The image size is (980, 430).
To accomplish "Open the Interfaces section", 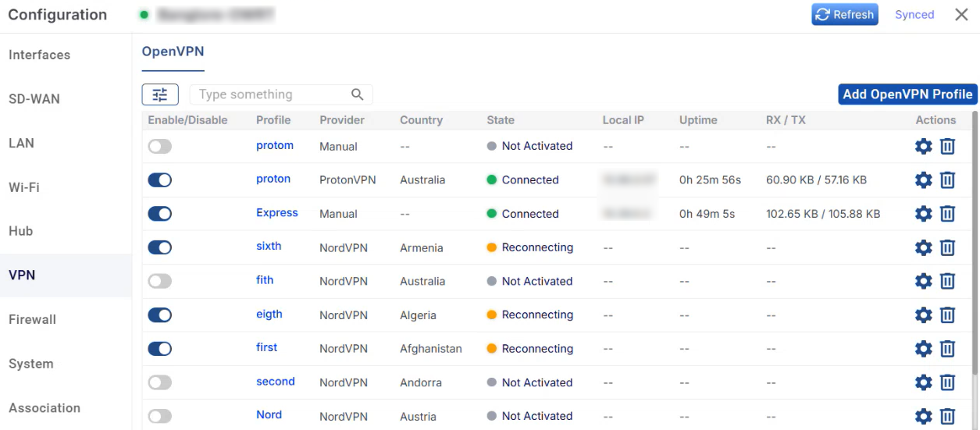I will (x=40, y=55).
